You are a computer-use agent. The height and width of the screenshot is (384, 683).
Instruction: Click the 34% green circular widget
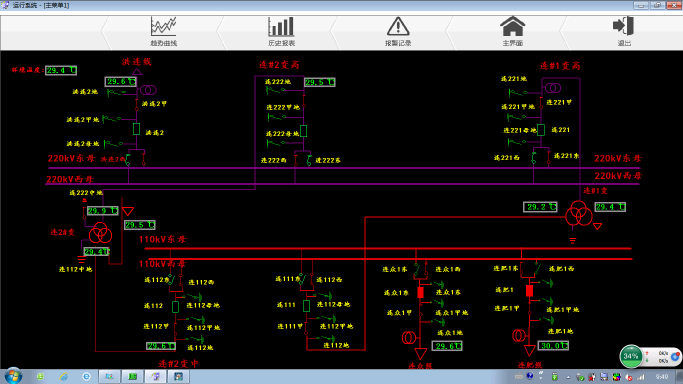point(630,356)
